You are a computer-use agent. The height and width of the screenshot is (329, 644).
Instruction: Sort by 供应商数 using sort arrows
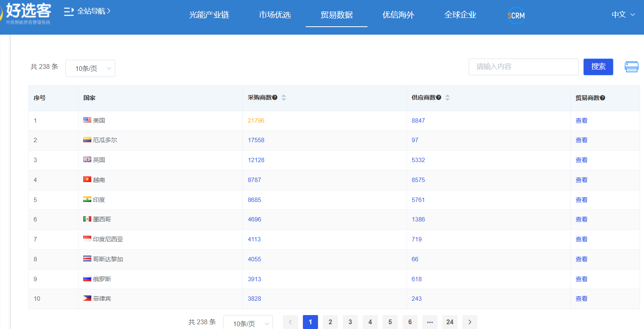pyautogui.click(x=448, y=98)
